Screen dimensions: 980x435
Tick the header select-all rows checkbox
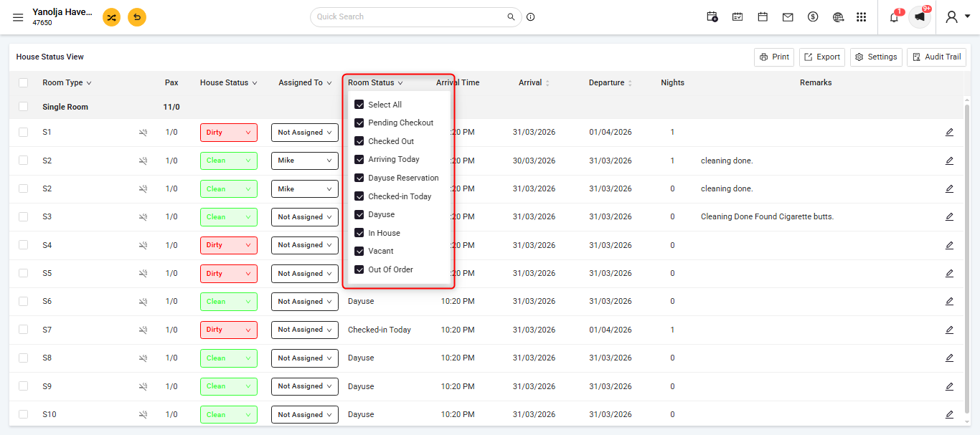(24, 83)
